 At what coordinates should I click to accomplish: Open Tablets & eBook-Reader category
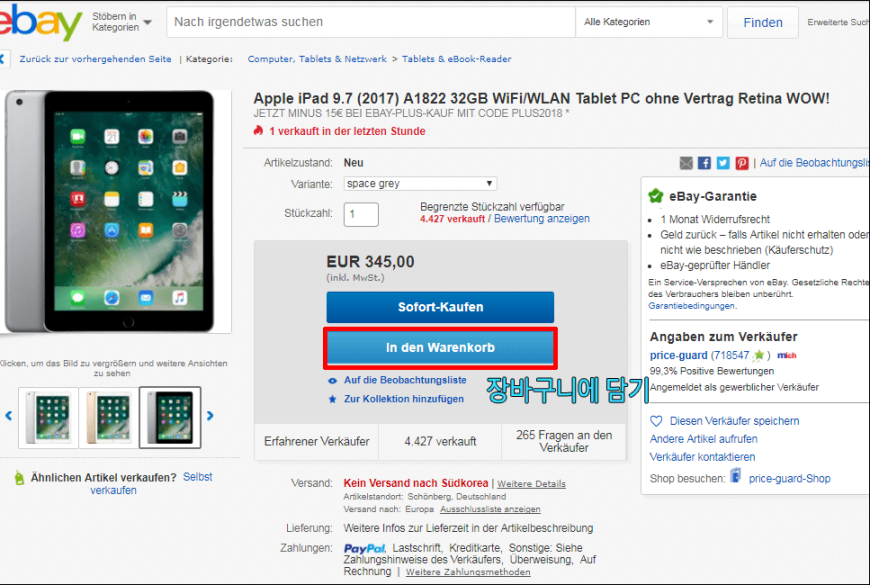[457, 59]
